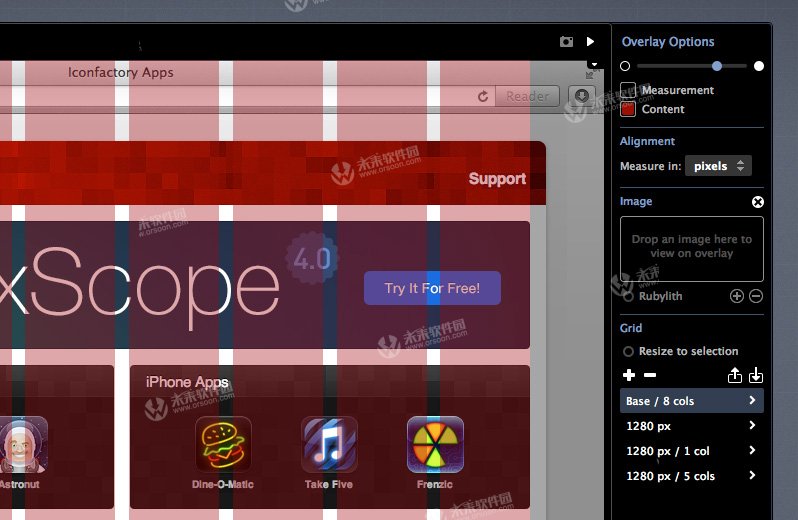Add a grid with plus icon
The width and height of the screenshot is (798, 520).
(x=629, y=375)
